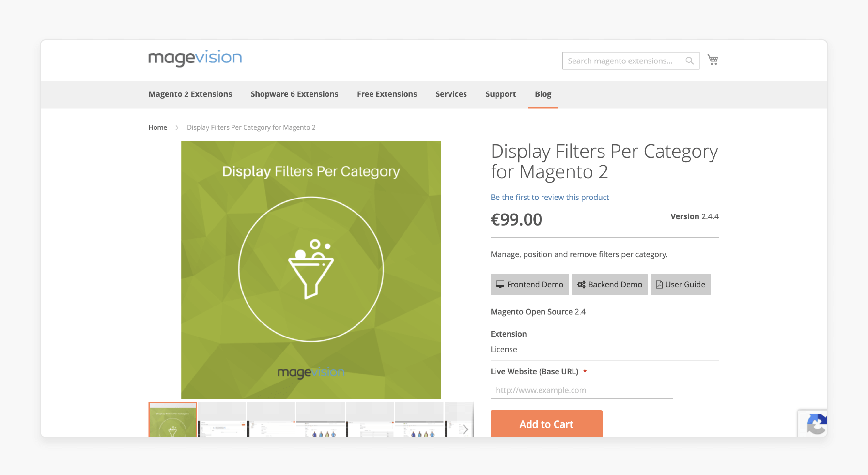Open the User Guide button
This screenshot has width=868, height=475.
(681, 284)
